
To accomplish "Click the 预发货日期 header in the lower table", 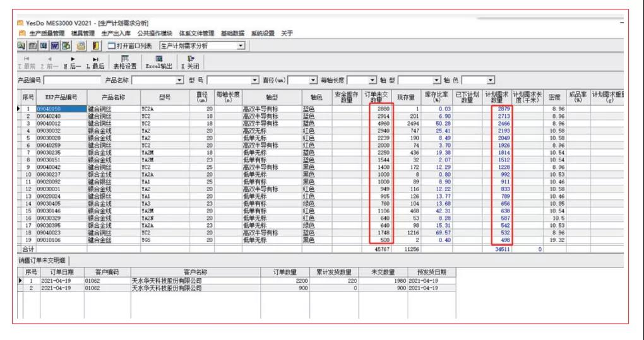I will [x=431, y=272].
